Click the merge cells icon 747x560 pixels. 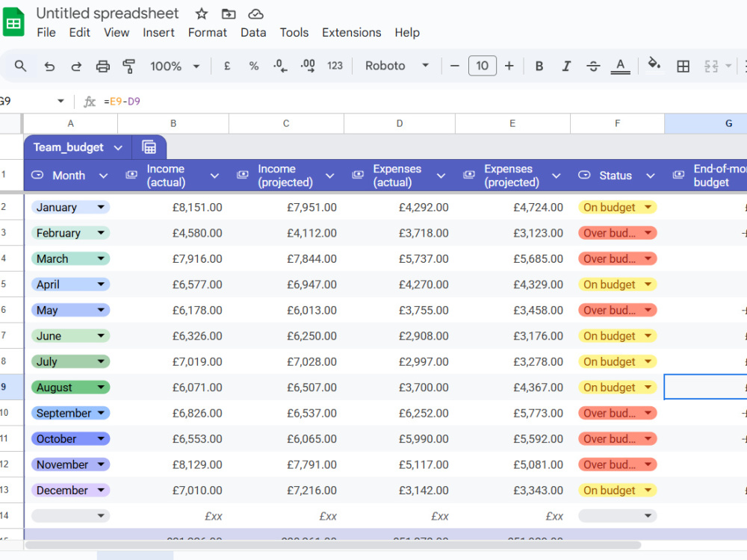[711, 66]
